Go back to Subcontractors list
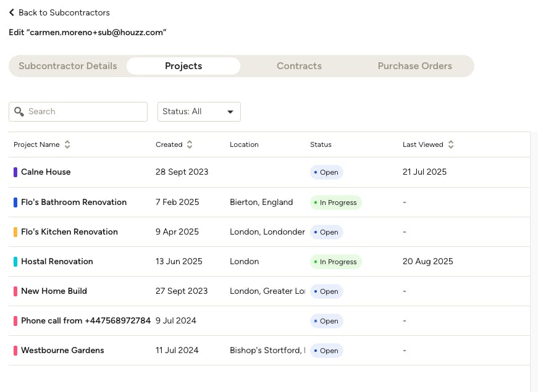Viewport: 538px width, 392px height. click(x=64, y=12)
